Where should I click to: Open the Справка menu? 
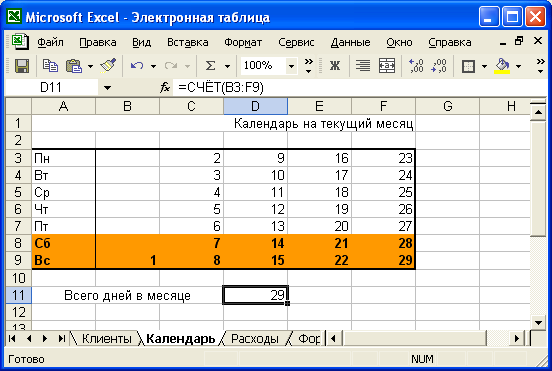[450, 42]
